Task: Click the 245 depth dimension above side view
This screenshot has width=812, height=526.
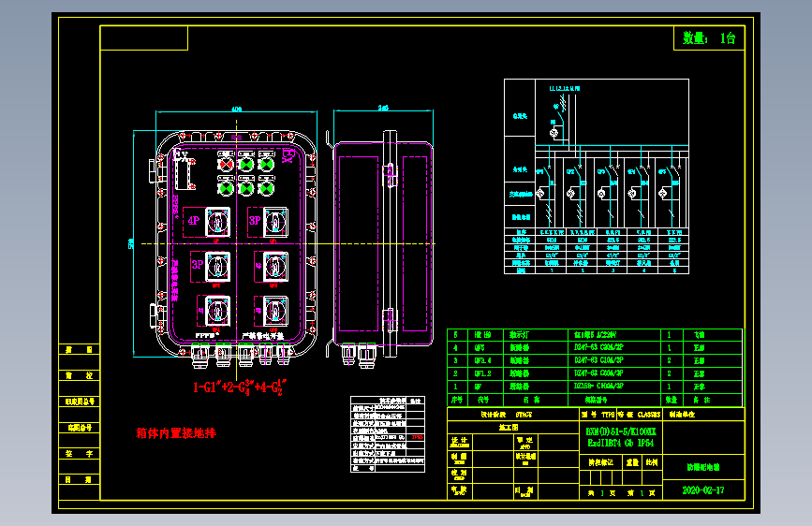Action: [x=383, y=108]
